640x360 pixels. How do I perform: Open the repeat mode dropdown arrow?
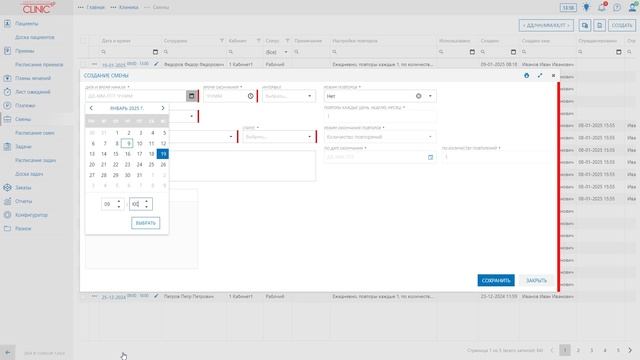(430, 96)
